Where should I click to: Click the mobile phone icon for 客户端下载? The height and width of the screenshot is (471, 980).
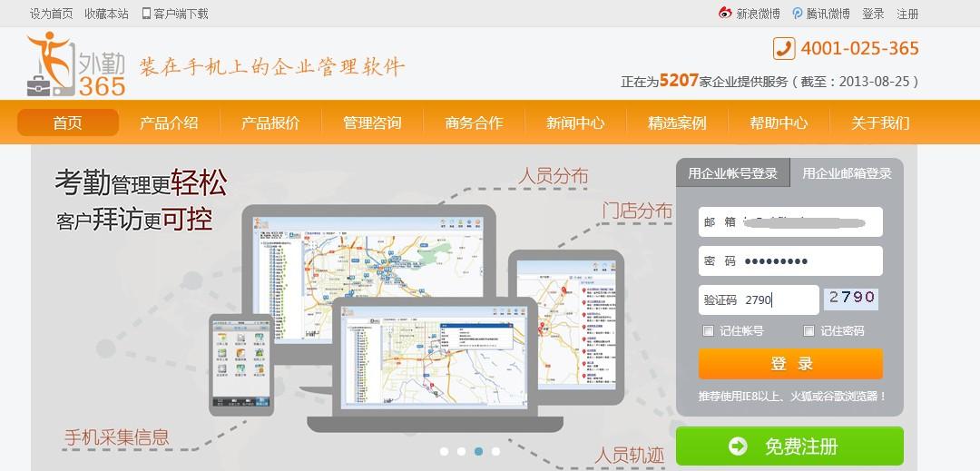click(x=146, y=14)
